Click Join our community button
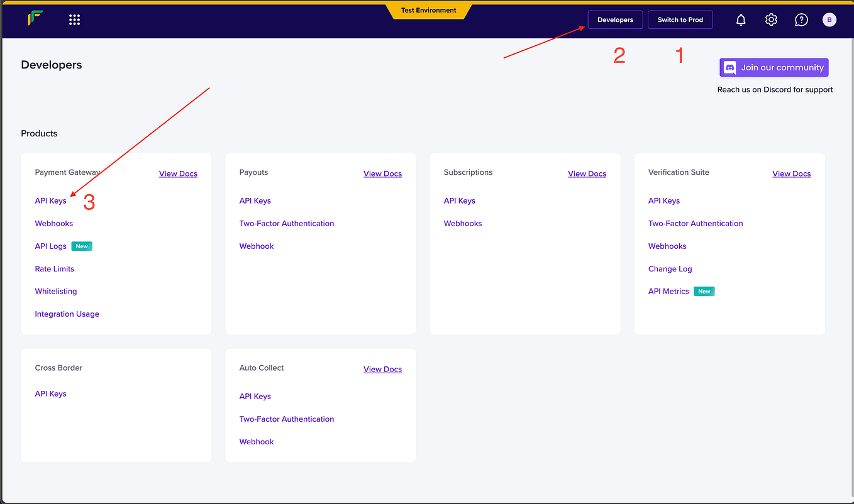 pyautogui.click(x=774, y=67)
